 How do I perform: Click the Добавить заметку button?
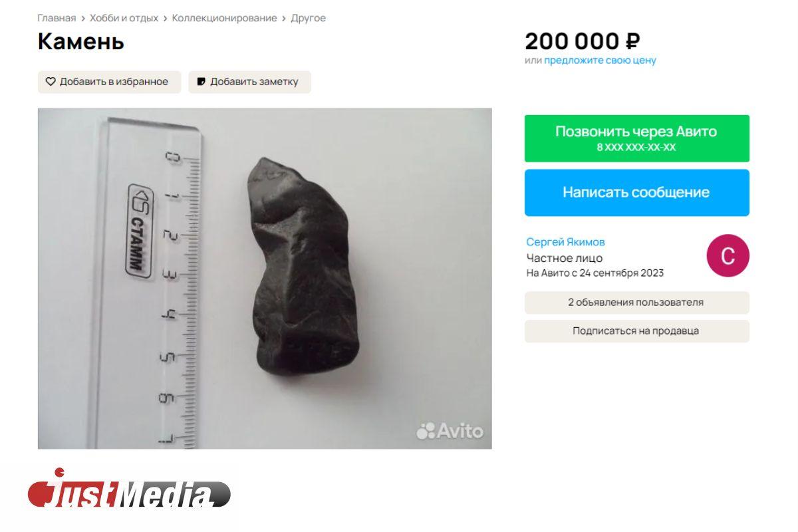coord(249,82)
